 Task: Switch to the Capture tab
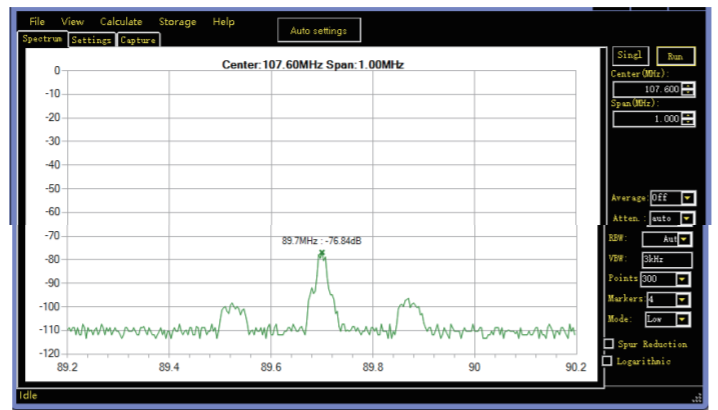coord(138,40)
